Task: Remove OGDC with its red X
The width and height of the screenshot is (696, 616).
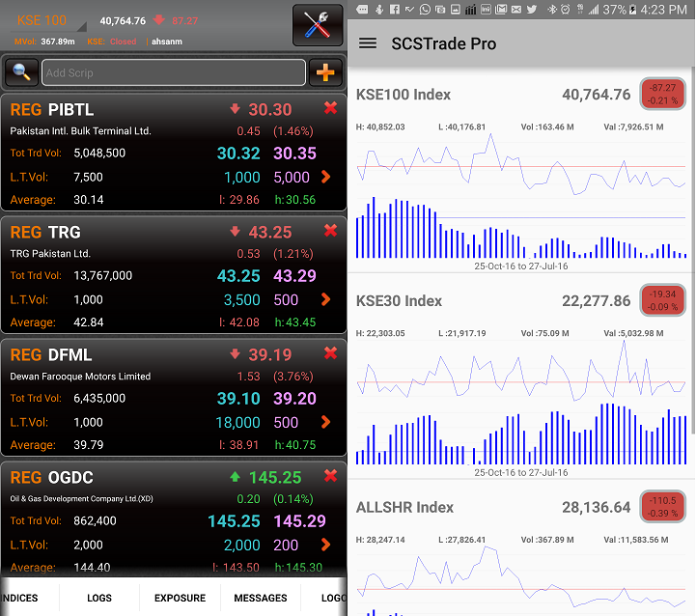Action: tap(330, 476)
